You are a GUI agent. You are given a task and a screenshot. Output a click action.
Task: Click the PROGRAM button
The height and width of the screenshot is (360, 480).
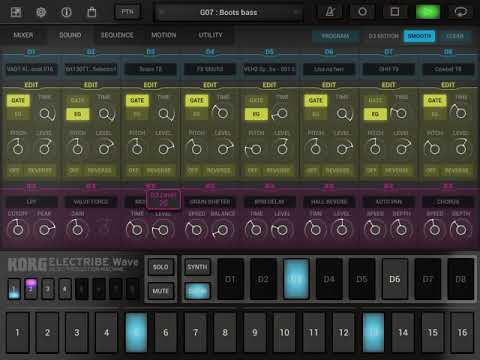[336, 36]
